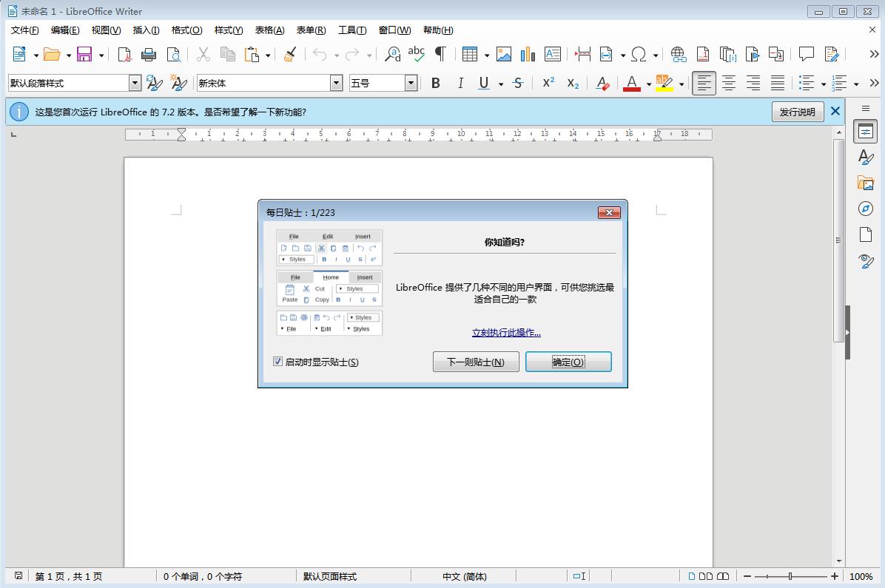The height and width of the screenshot is (588, 885).
Task: Insert special character omega icon
Action: pos(639,54)
